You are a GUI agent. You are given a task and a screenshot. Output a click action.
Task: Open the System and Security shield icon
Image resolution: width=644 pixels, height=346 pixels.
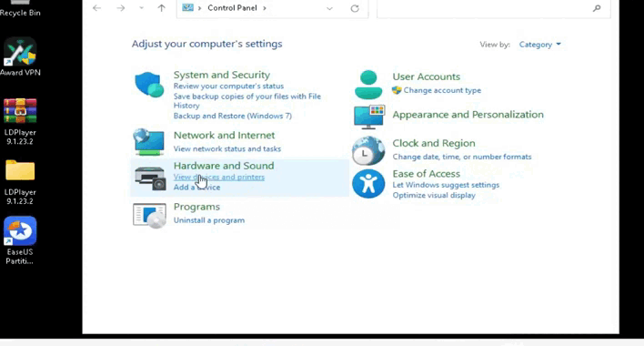tap(149, 85)
